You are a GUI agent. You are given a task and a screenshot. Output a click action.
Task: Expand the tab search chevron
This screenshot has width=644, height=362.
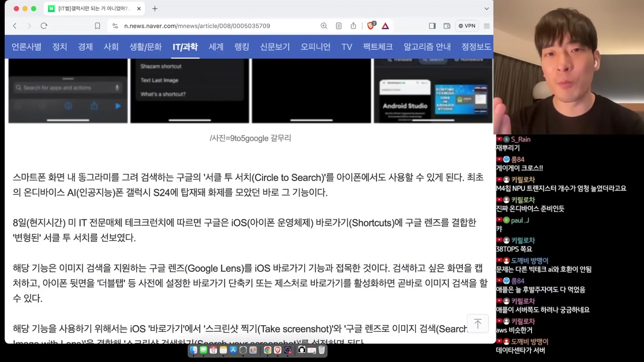(x=486, y=9)
